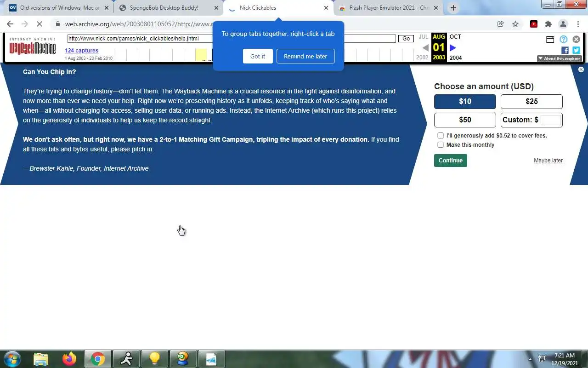Close the 'Nick Clickables' tab
This screenshot has width=588, height=368.
[x=326, y=8]
